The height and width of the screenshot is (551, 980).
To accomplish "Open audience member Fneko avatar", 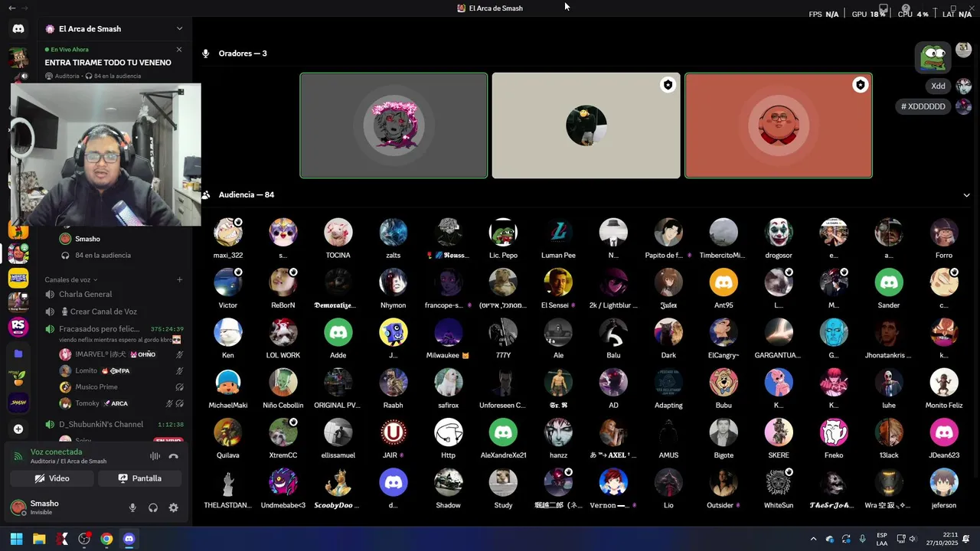I will tap(834, 432).
